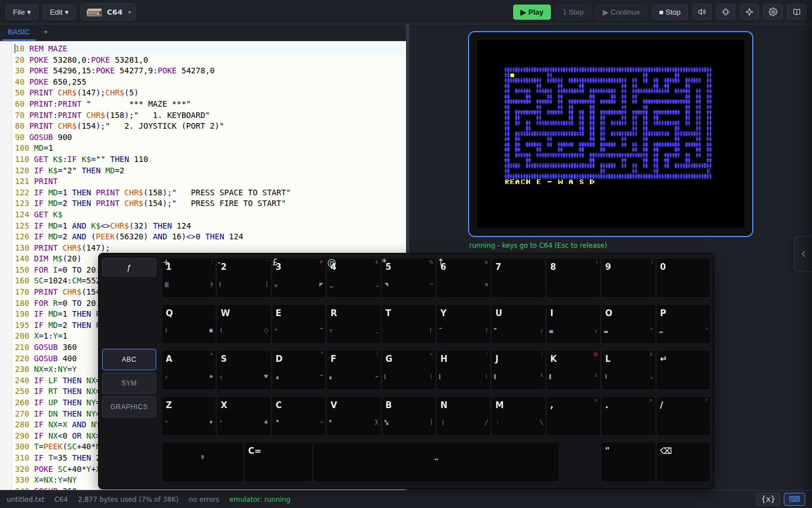The image size is (812, 508).
Task: Click the quotation mark key
Action: [x=628, y=461]
